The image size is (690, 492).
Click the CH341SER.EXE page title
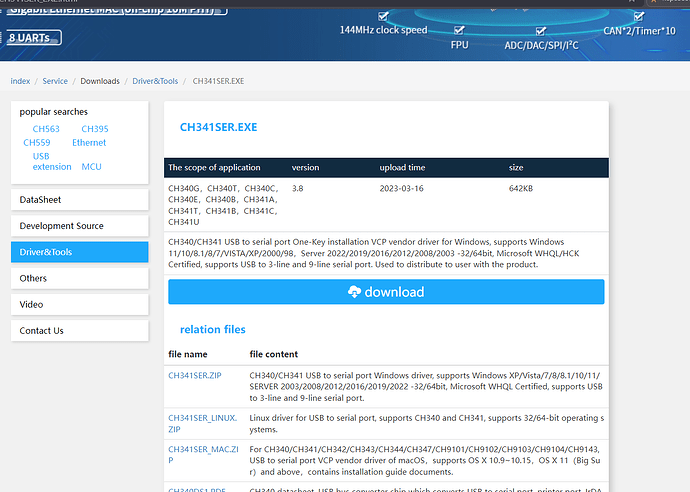[x=218, y=127]
